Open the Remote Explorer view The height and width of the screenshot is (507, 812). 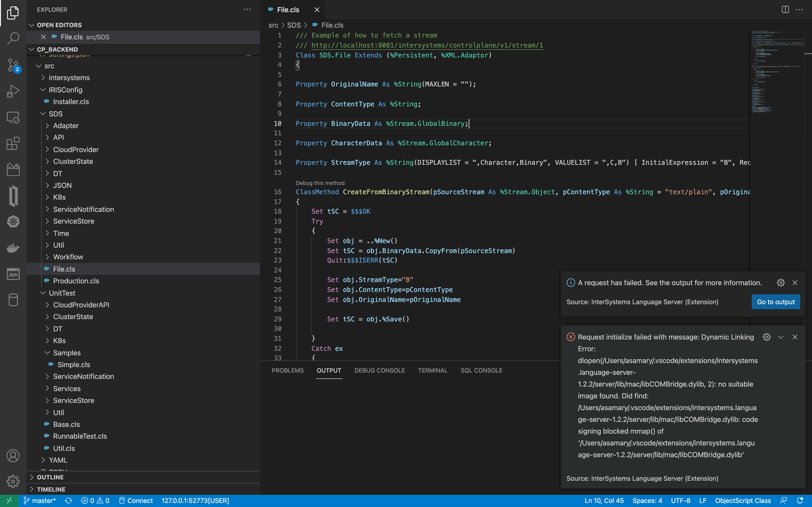(13, 117)
